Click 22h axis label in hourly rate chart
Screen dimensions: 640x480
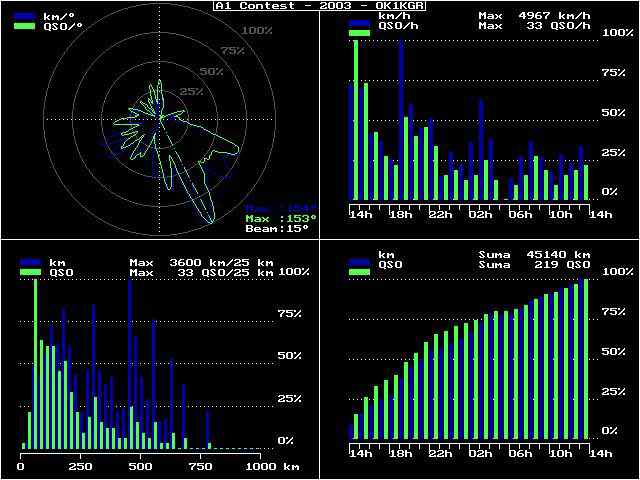pyautogui.click(x=441, y=215)
